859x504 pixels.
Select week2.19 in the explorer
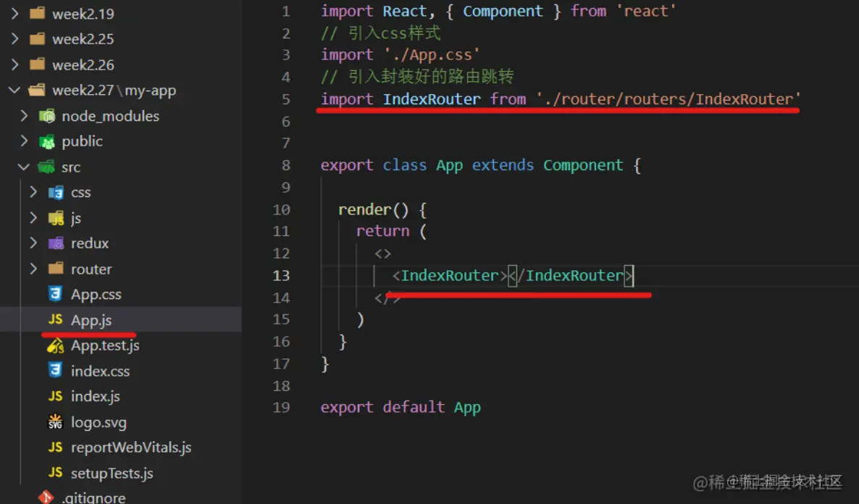click(83, 14)
